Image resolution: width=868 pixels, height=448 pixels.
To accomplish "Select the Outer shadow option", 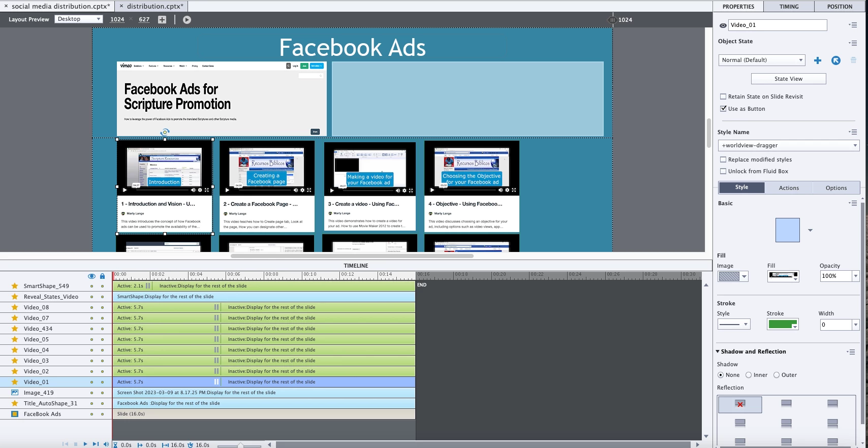I will [777, 375].
